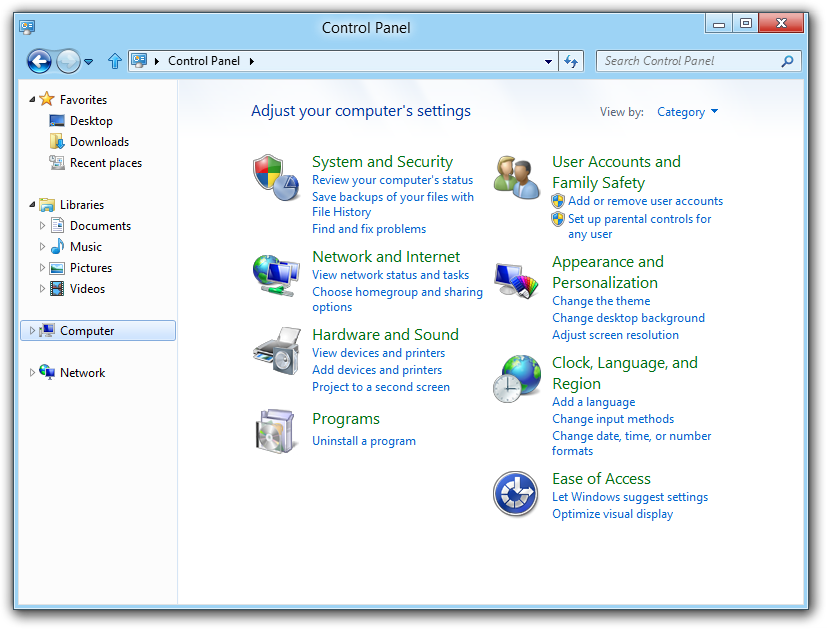Click Control Panel breadcrumb in address bar
Screen dimensions: 828x630
click(204, 61)
